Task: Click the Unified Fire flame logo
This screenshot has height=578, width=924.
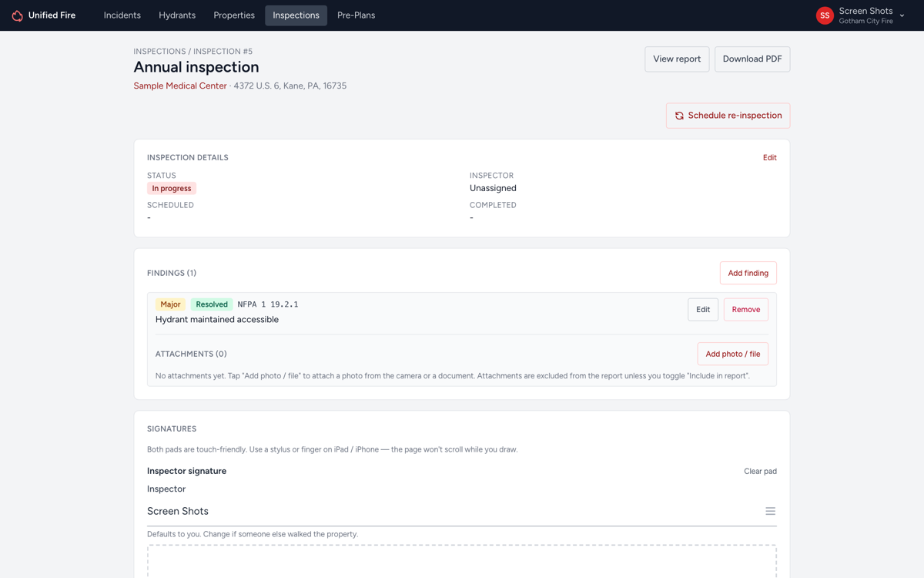Action: [17, 15]
